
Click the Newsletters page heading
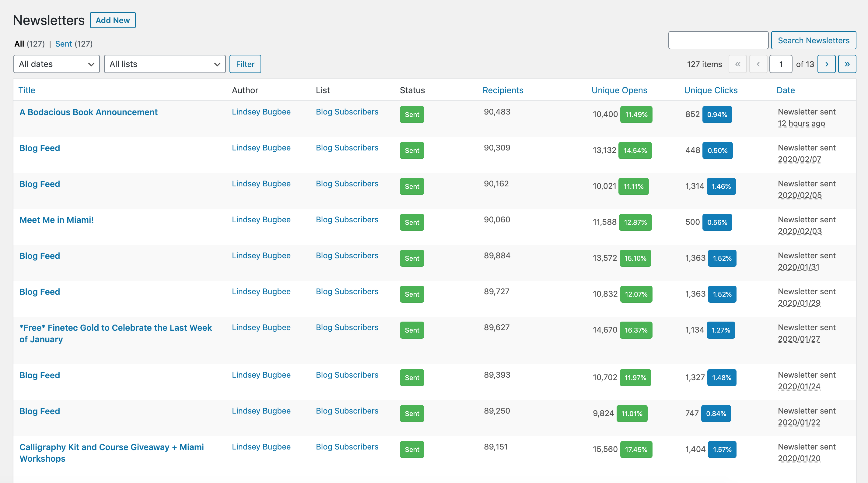(49, 20)
